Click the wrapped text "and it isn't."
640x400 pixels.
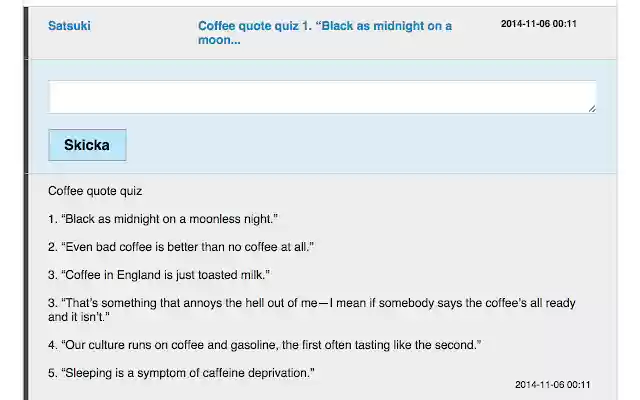(x=79, y=316)
